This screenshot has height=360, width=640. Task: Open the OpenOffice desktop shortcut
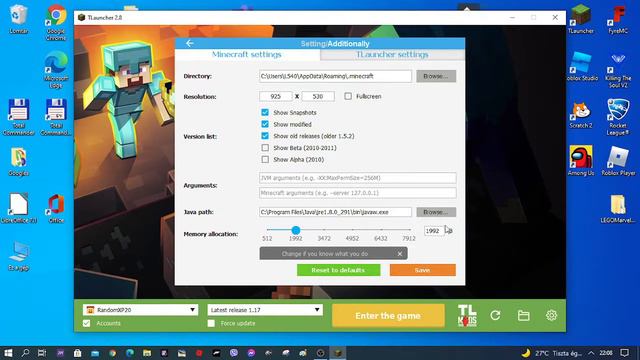click(x=18, y=208)
